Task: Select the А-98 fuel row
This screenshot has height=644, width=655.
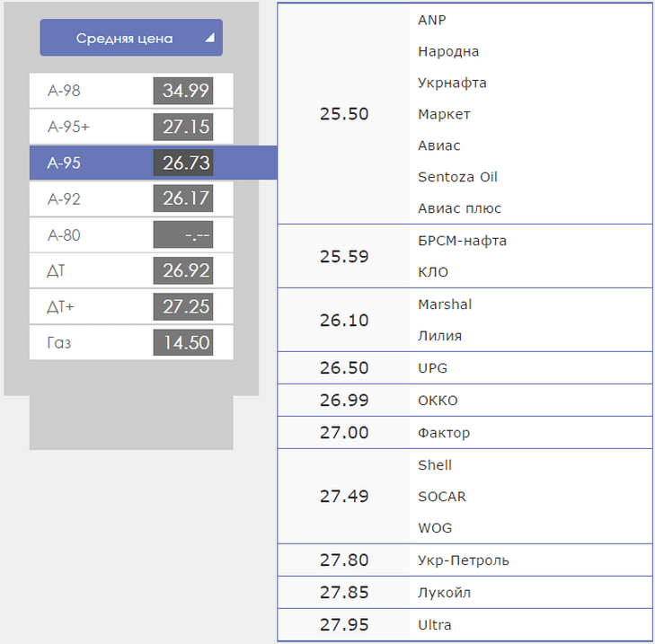Action: (131, 91)
